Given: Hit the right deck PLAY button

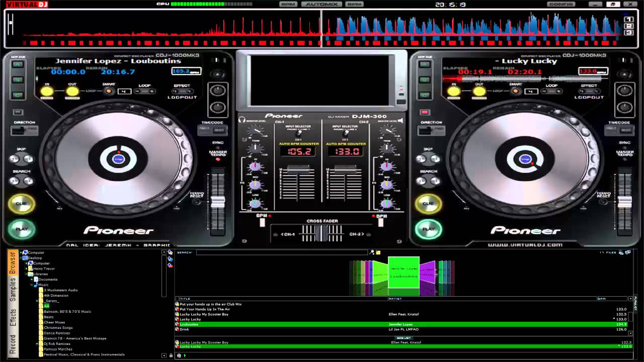Looking at the screenshot, I should [428, 229].
